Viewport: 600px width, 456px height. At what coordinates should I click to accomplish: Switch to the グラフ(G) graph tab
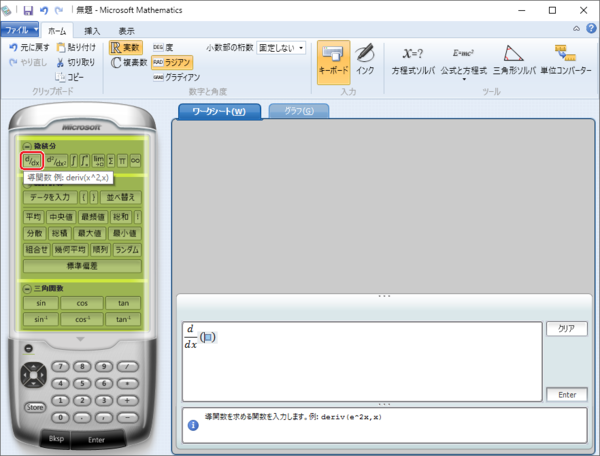[x=299, y=111]
